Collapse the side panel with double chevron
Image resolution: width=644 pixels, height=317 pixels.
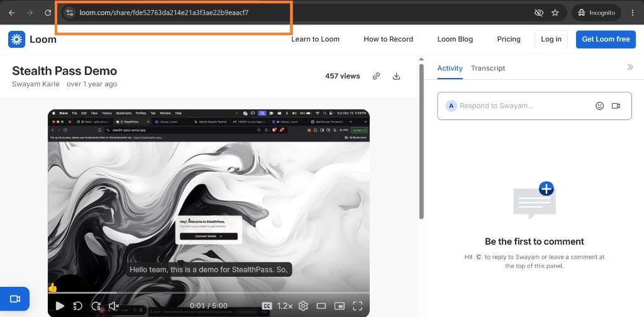click(x=630, y=67)
